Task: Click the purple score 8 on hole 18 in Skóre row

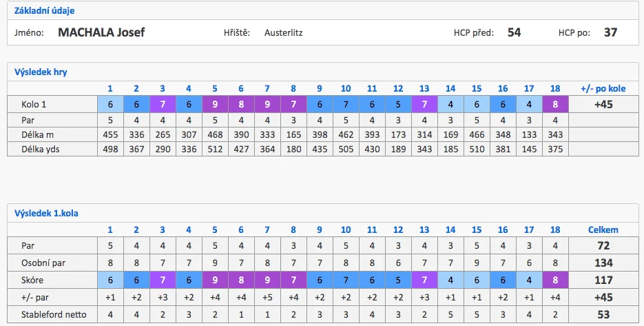Action: point(555,281)
